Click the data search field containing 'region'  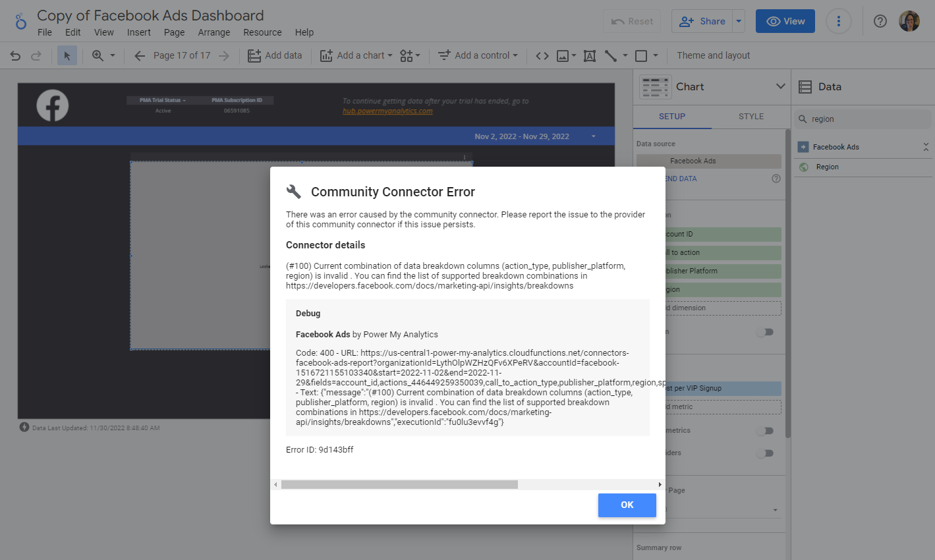pyautogui.click(x=863, y=119)
